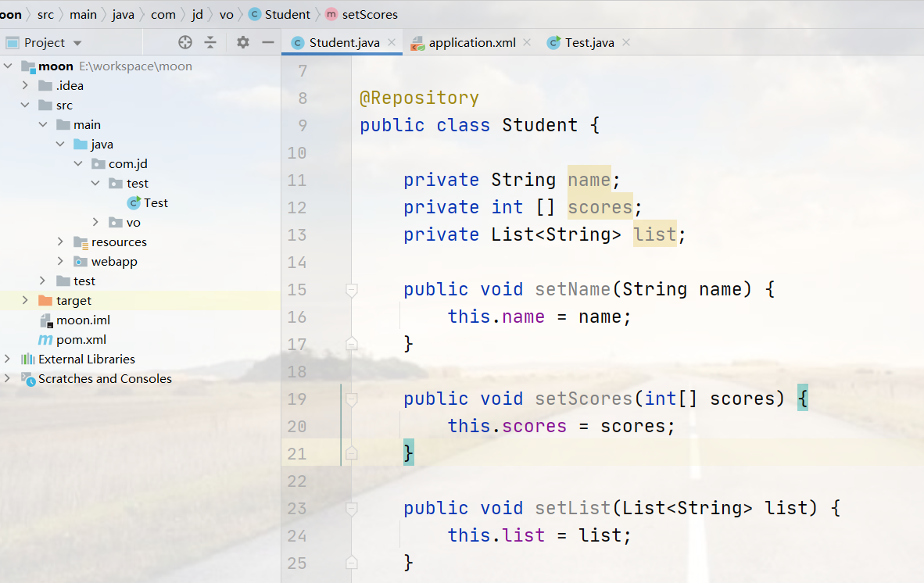
Task: Select pom.xml file in tree
Action: [81, 339]
